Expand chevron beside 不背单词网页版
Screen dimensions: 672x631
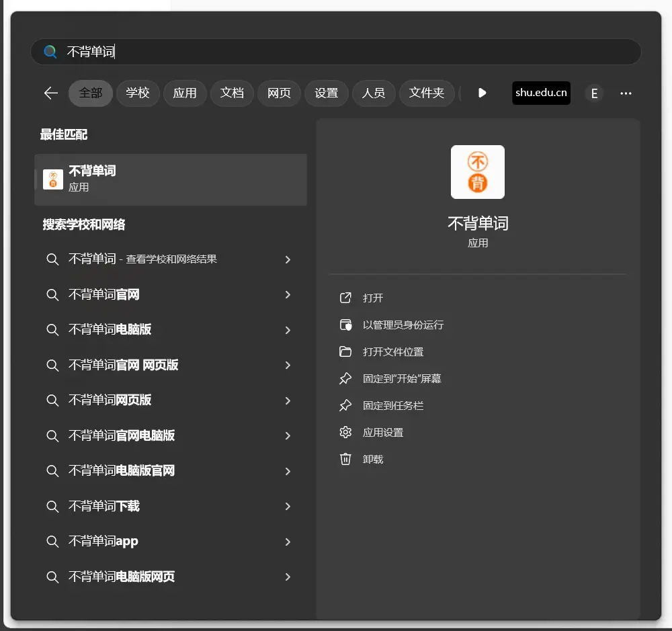[x=288, y=401]
